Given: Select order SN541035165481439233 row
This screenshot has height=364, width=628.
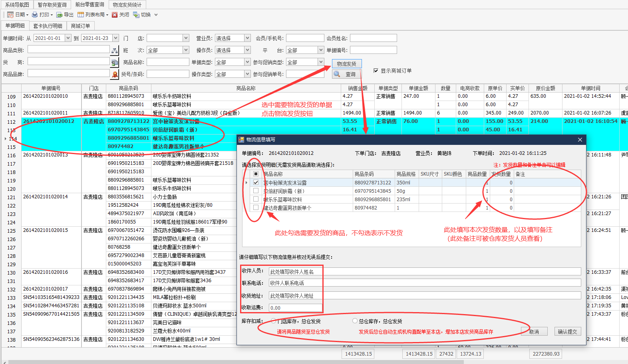Looking at the screenshot, I should click(x=51, y=297).
